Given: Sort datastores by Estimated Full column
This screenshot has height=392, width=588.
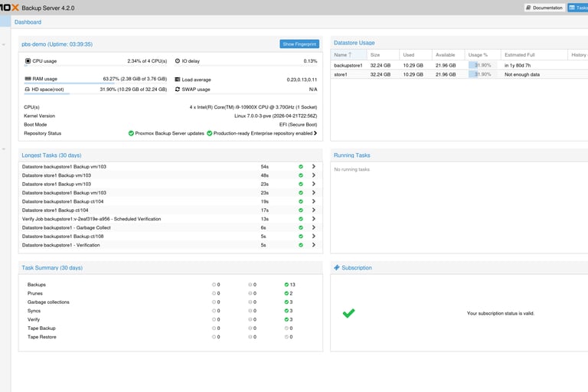Looking at the screenshot, I should (534, 55).
